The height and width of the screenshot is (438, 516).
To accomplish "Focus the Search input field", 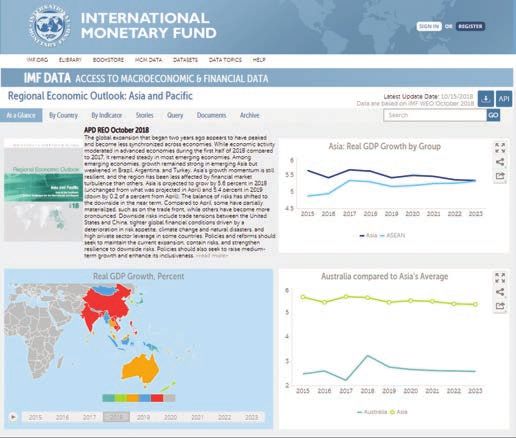I will [x=435, y=115].
